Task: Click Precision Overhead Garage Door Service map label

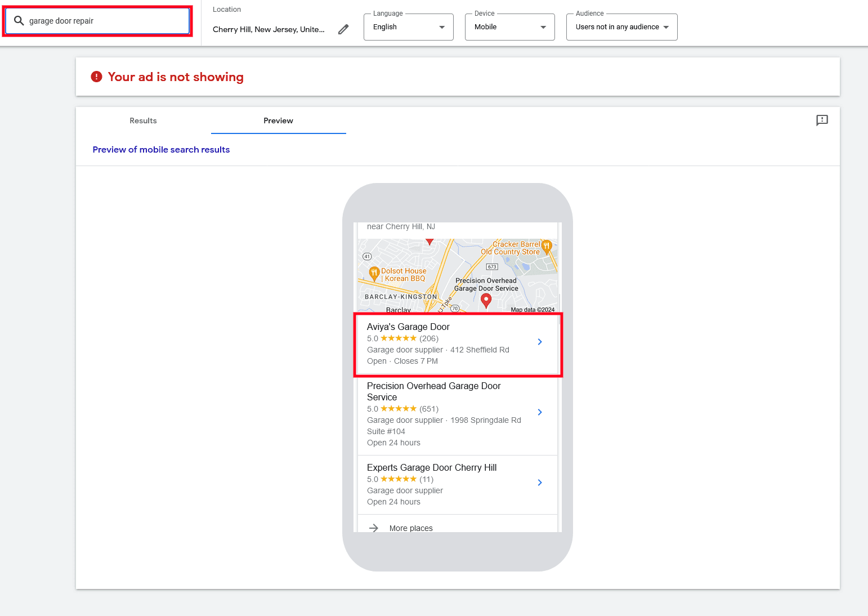Action: (486, 284)
